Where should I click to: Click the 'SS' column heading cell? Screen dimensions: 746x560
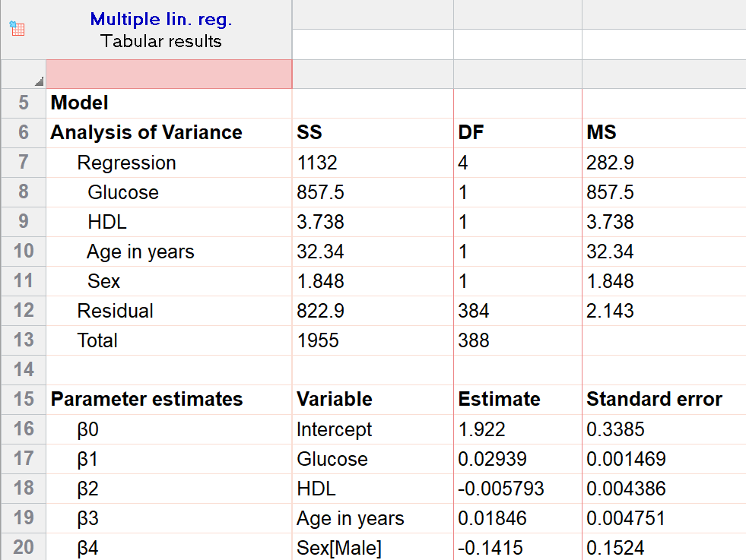(x=310, y=132)
